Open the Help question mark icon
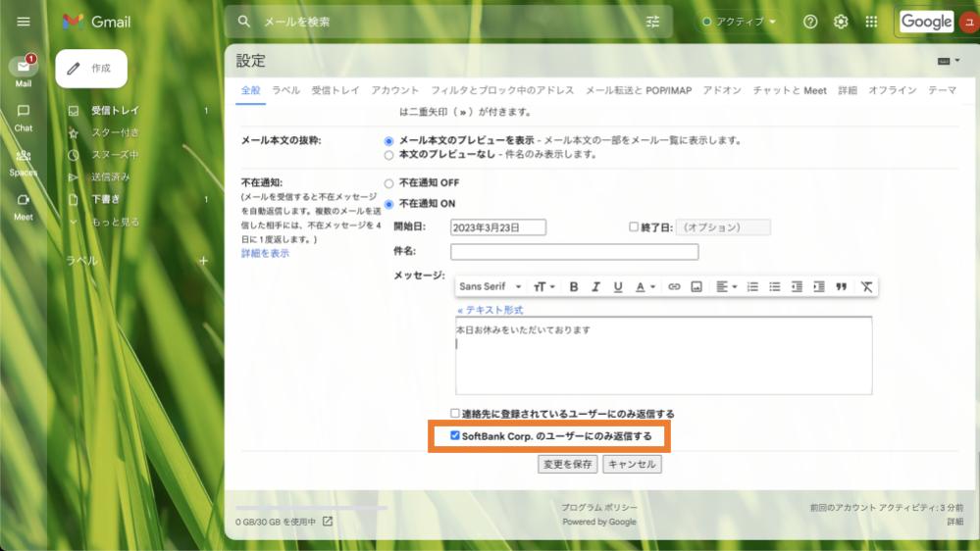980x551 pixels. pyautogui.click(x=810, y=22)
